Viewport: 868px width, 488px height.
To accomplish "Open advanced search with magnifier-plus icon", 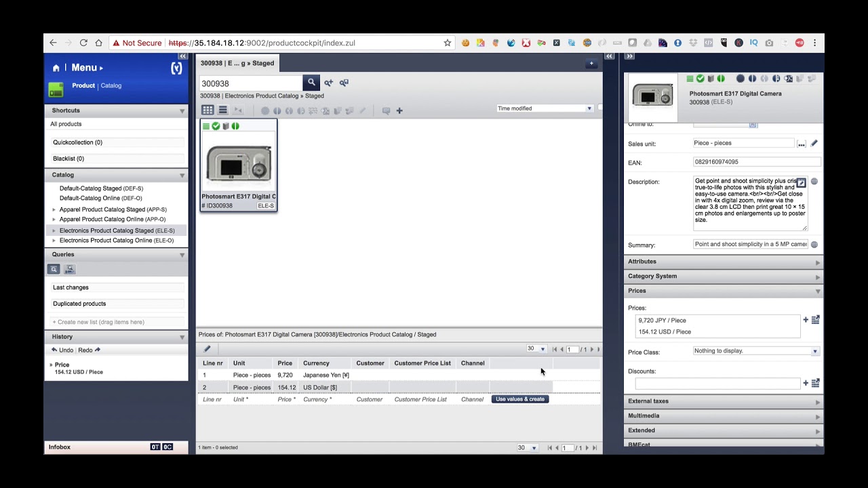I will 329,83.
